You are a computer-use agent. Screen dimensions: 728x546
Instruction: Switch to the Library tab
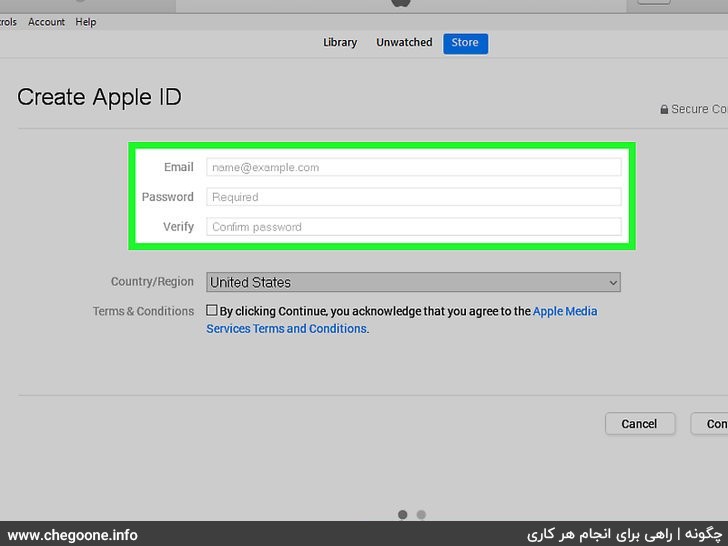click(340, 43)
